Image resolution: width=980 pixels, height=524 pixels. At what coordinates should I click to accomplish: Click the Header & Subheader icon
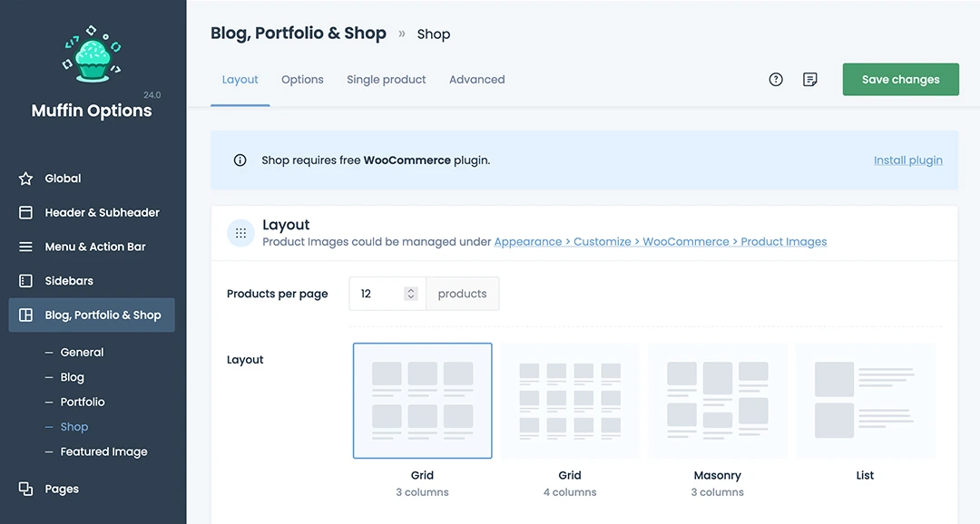[x=26, y=212]
